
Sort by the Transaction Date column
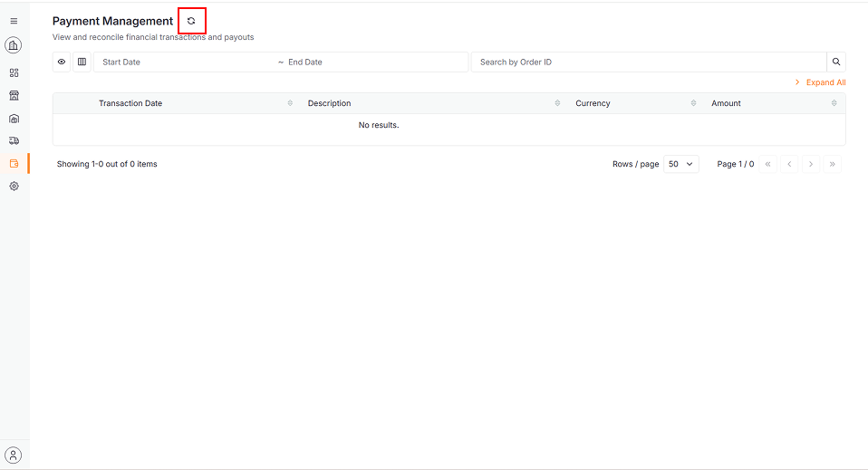point(130,103)
